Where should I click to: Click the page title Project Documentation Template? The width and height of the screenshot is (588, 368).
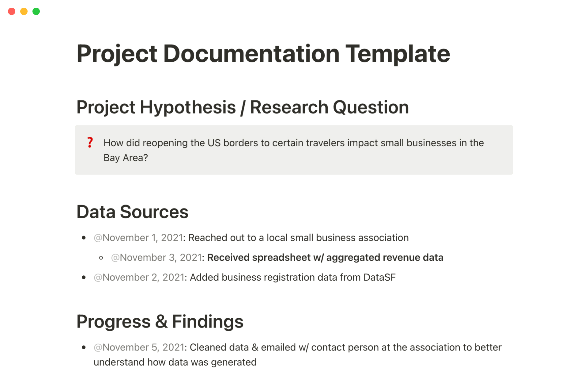tap(263, 54)
